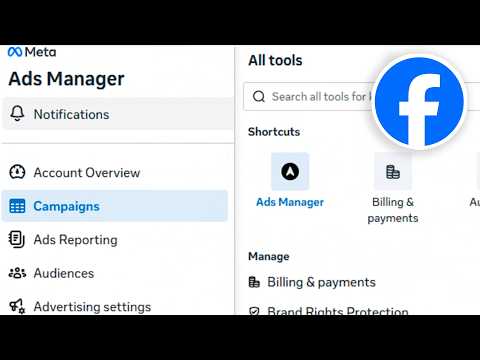Open Ads Reporting in the sidebar
480x360 pixels.
(76, 240)
